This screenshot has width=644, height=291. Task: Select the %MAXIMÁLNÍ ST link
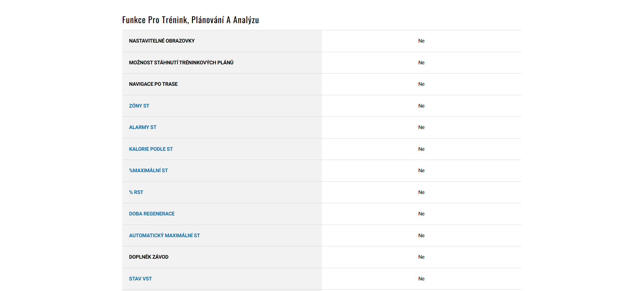click(148, 171)
